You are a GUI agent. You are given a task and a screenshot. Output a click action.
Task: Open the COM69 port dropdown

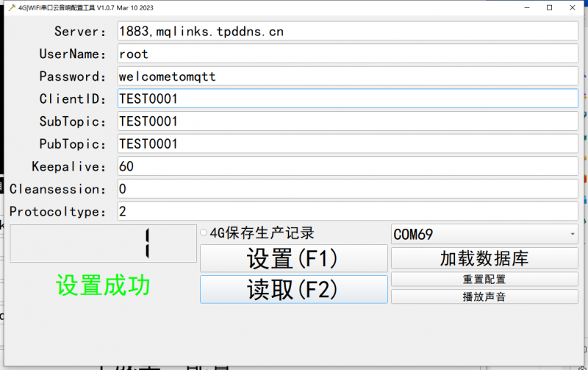point(484,235)
